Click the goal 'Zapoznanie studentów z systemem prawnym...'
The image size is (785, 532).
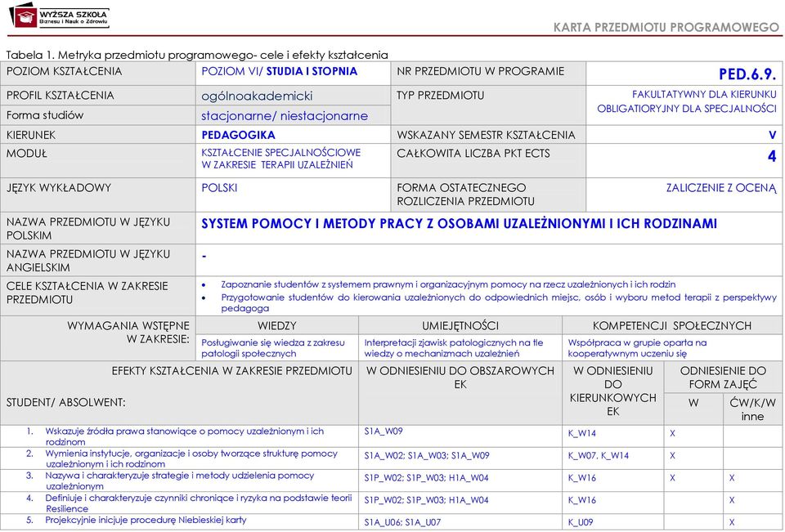[x=448, y=284]
